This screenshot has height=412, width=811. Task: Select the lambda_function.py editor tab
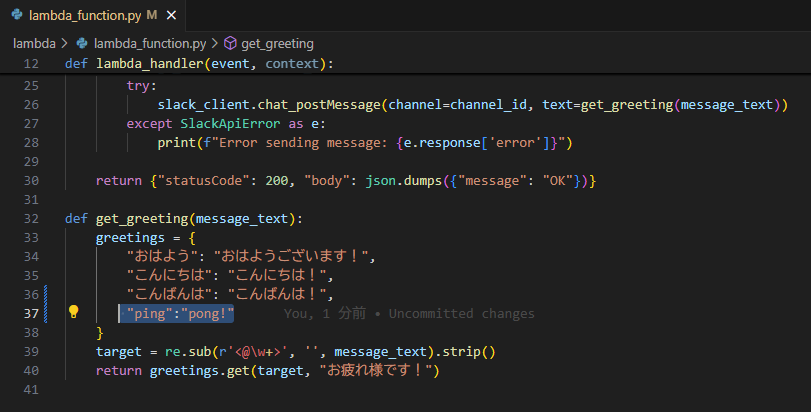93,16
